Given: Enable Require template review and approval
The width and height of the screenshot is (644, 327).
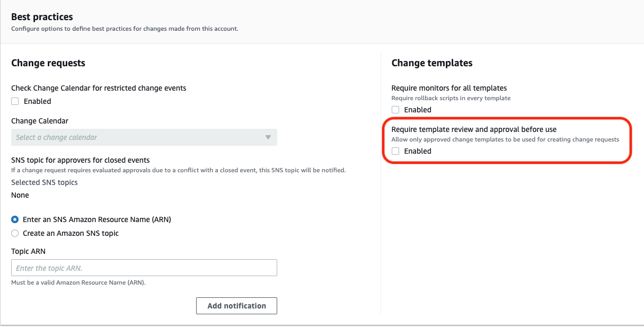Looking at the screenshot, I should tap(395, 151).
